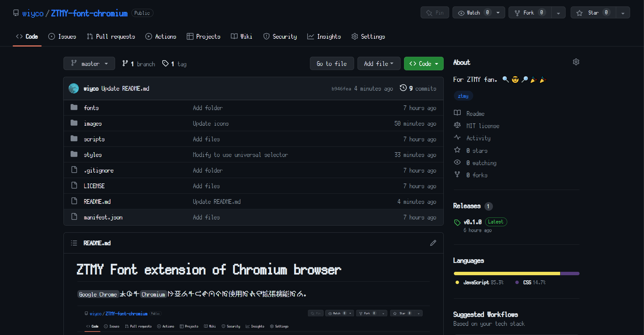Click the ztmy topic tag
The image size is (644, 335).
point(463,96)
